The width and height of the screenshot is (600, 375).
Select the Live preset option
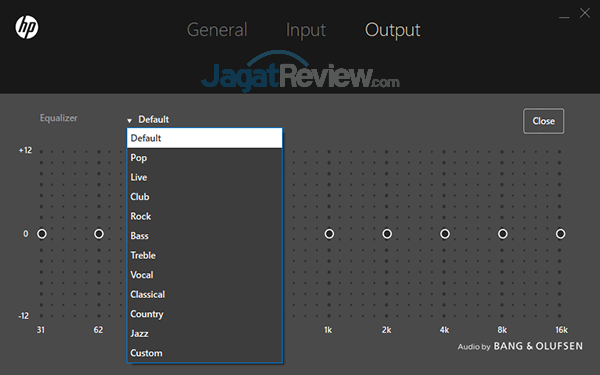tap(205, 177)
